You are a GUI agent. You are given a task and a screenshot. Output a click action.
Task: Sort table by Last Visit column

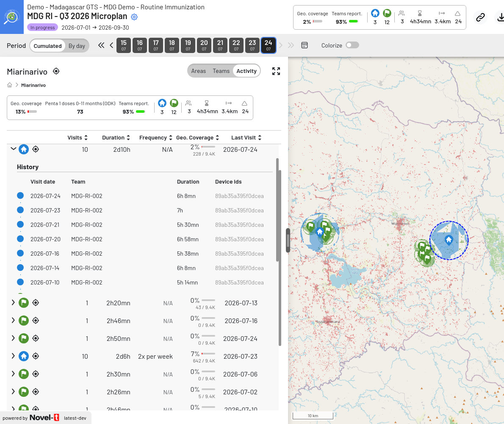pos(246,138)
